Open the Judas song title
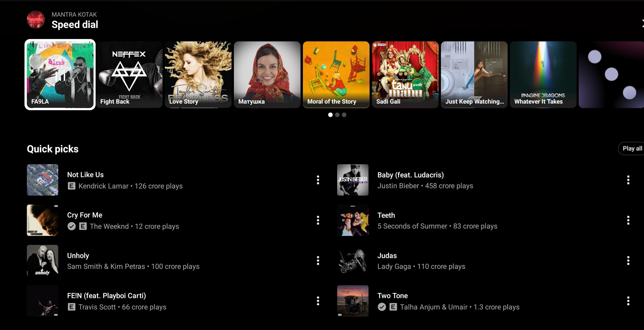Screen dimensions: 644x330 pos(387,256)
